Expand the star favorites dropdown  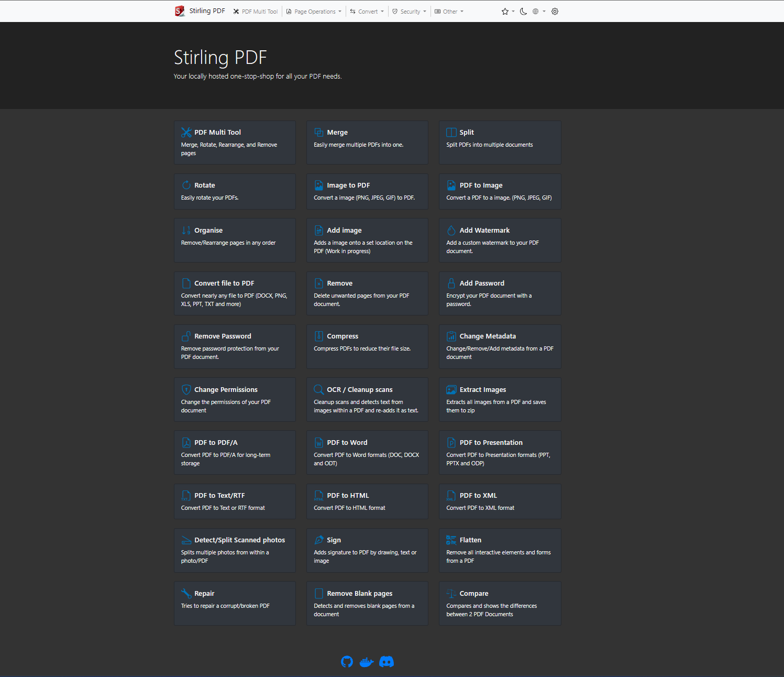click(507, 12)
